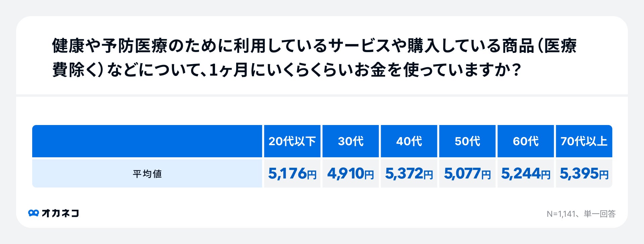Select the 40代 column header
Viewport: 644px width, 244px height.
pos(409,141)
